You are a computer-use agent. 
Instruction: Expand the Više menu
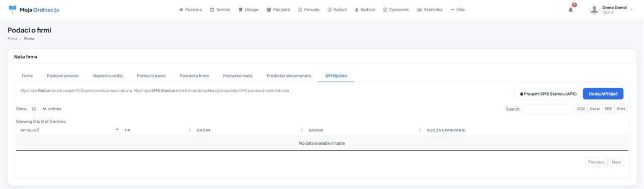(x=458, y=10)
